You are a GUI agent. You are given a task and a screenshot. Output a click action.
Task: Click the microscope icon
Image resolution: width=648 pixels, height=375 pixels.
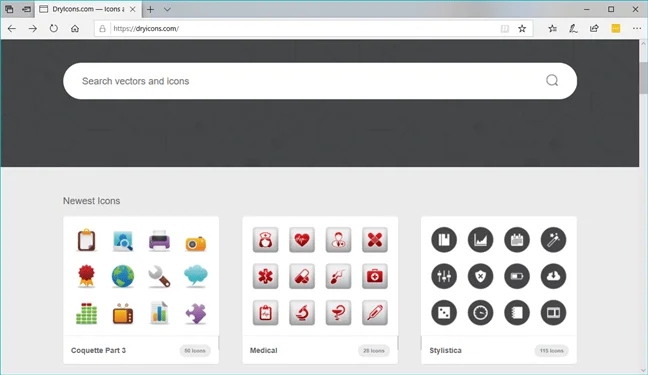click(302, 313)
